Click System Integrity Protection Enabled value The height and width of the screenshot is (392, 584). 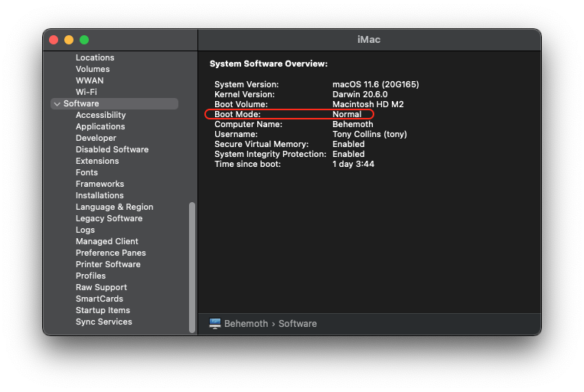pos(348,154)
